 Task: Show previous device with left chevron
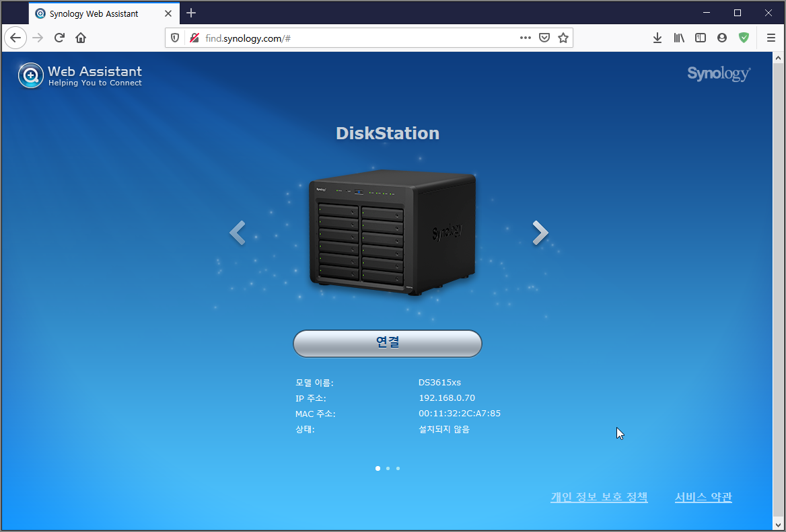[x=237, y=233]
